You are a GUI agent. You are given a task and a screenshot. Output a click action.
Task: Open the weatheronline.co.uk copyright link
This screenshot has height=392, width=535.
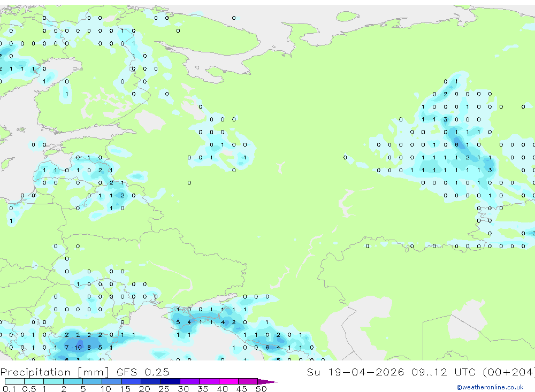tap(490, 387)
